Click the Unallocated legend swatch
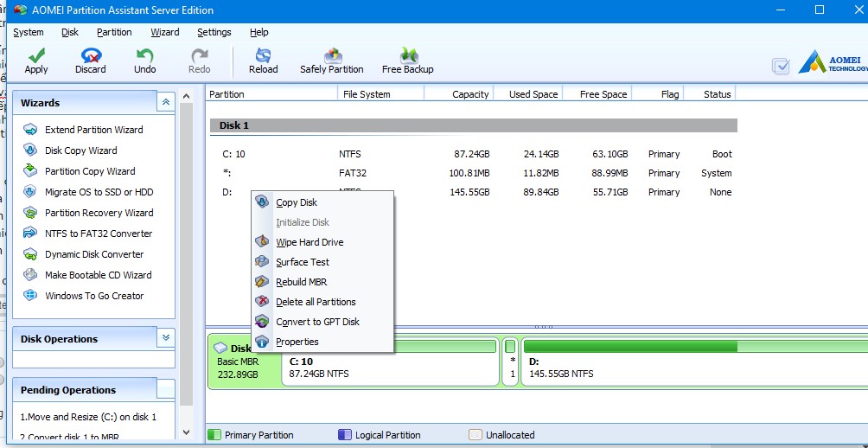Image resolution: width=868 pixels, height=448 pixels. pos(475,435)
